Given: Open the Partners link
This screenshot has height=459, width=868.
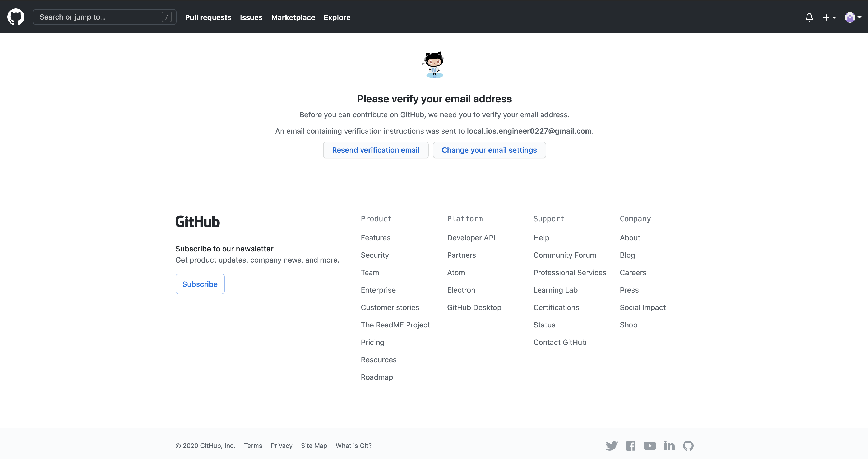Looking at the screenshot, I should pos(461,255).
